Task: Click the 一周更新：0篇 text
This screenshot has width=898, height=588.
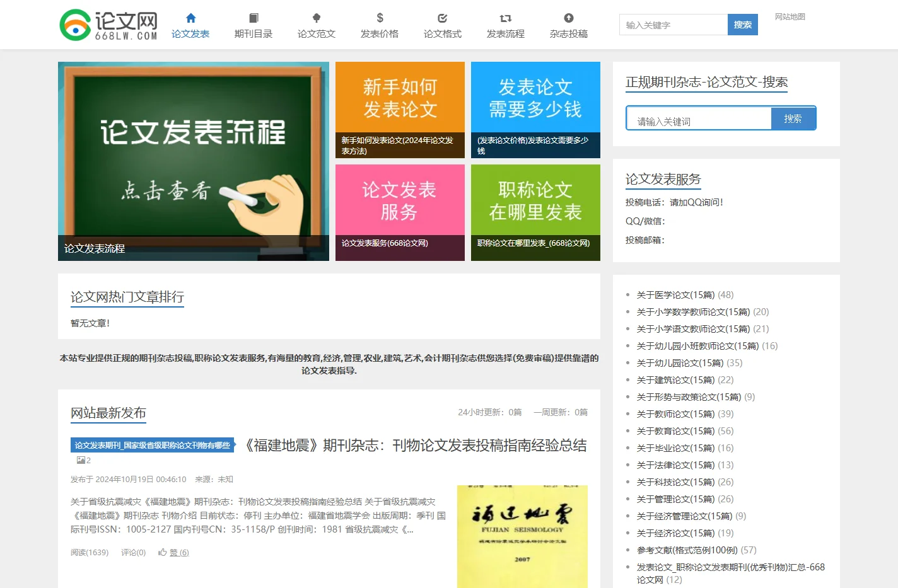Action: [561, 412]
